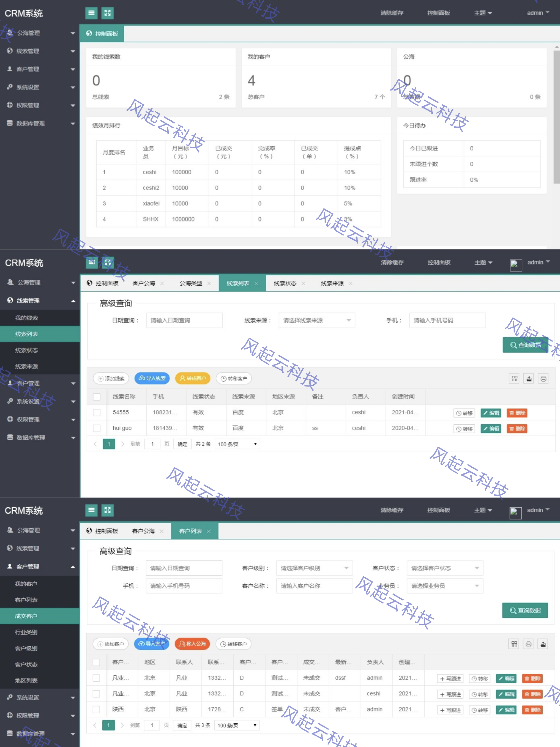Screen dimensions: 560x747
Task: Open the 客户级别 select dropdown
Action: coord(314,568)
